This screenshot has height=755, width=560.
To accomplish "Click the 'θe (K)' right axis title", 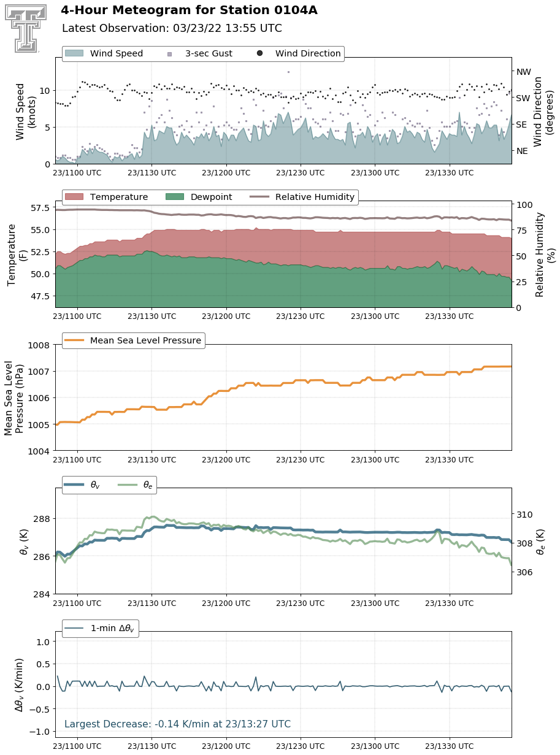I will (x=541, y=542).
